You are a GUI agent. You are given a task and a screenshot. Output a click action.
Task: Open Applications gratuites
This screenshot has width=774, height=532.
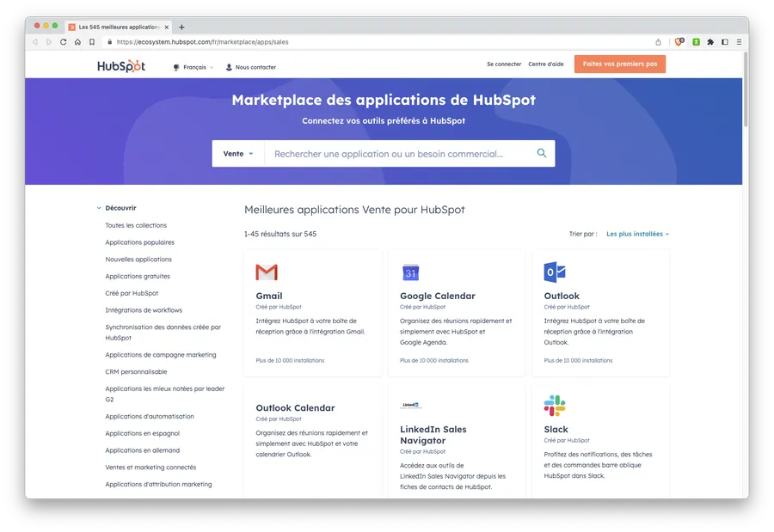pyautogui.click(x=138, y=277)
